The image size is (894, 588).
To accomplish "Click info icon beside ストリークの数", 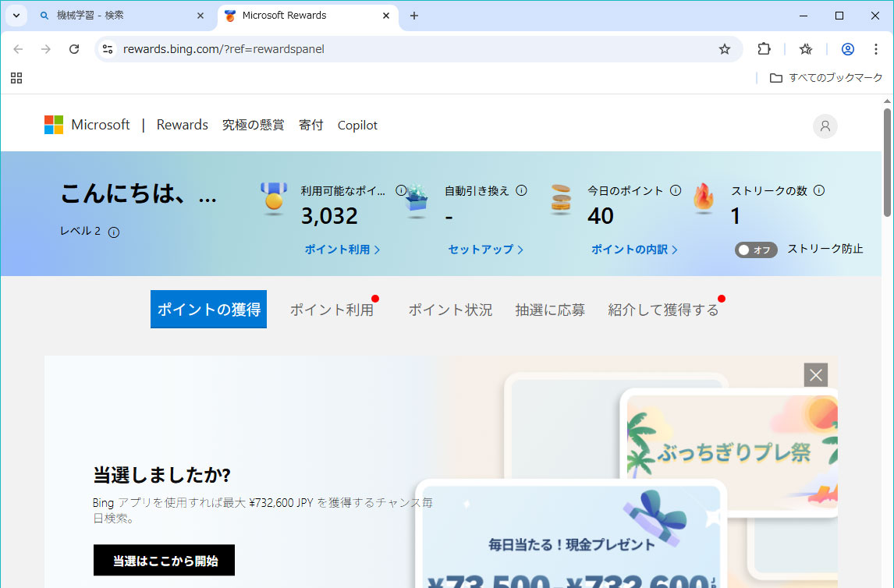I will (x=819, y=190).
